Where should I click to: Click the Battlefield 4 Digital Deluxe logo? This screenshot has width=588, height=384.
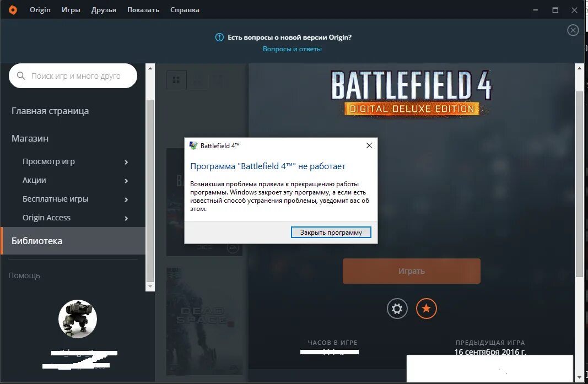coord(411,93)
